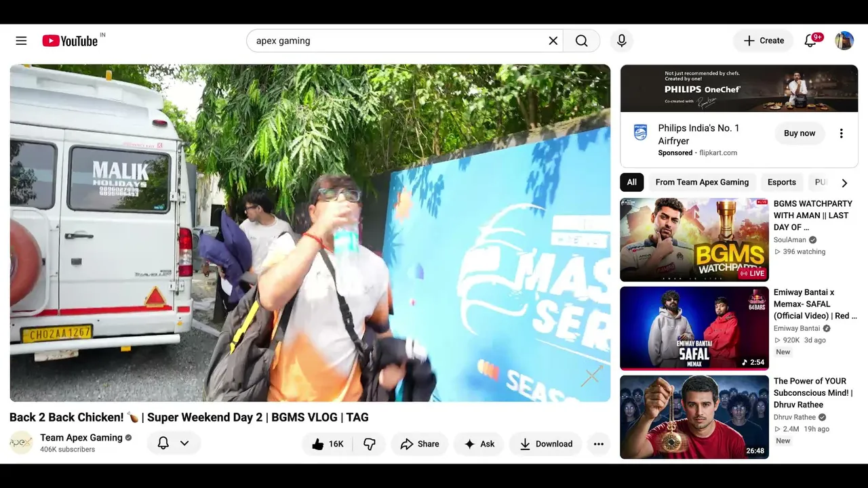The image size is (868, 488).
Task: Click the video title text
Action: [x=189, y=418]
